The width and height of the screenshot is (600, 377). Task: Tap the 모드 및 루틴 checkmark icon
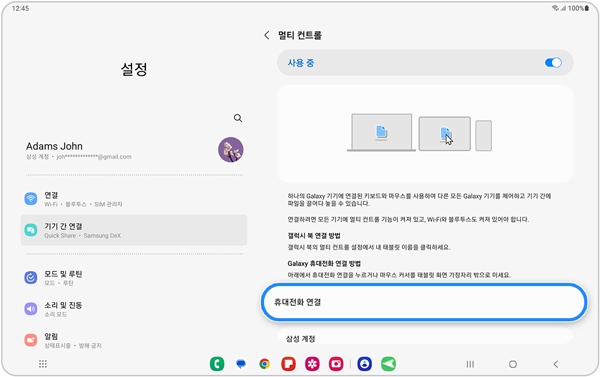pyautogui.click(x=31, y=277)
